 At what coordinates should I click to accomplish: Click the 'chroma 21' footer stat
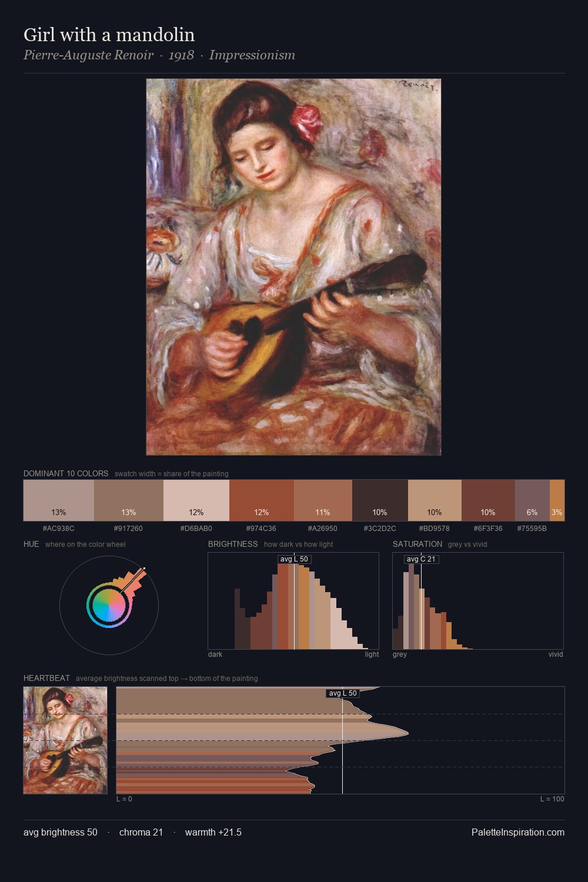click(x=141, y=832)
